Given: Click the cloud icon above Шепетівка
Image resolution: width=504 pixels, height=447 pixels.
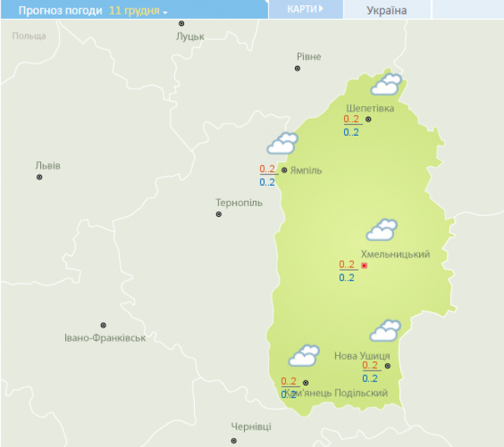Looking at the screenshot, I should click(x=386, y=84).
